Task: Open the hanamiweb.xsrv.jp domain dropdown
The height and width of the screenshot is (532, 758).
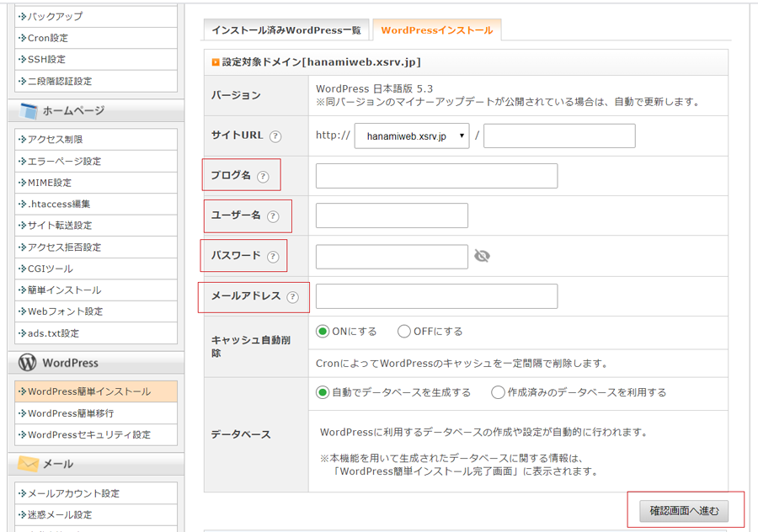Action: coord(412,136)
